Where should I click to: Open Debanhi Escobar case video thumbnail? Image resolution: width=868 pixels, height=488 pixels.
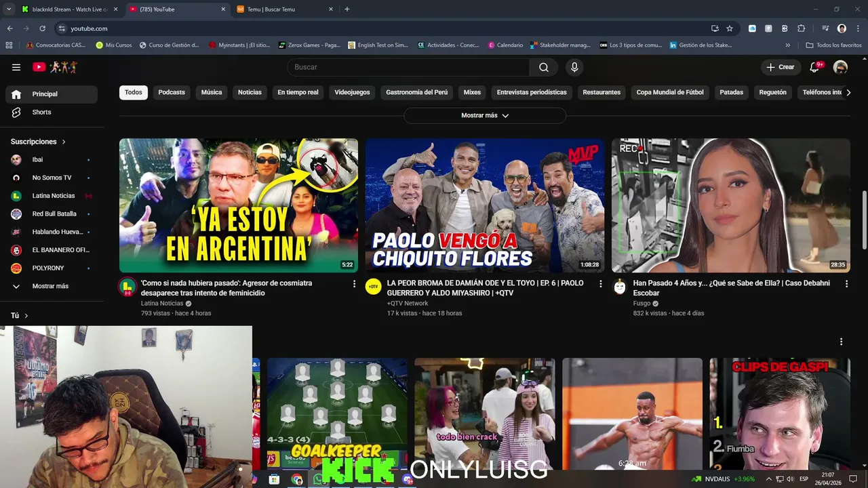(731, 205)
